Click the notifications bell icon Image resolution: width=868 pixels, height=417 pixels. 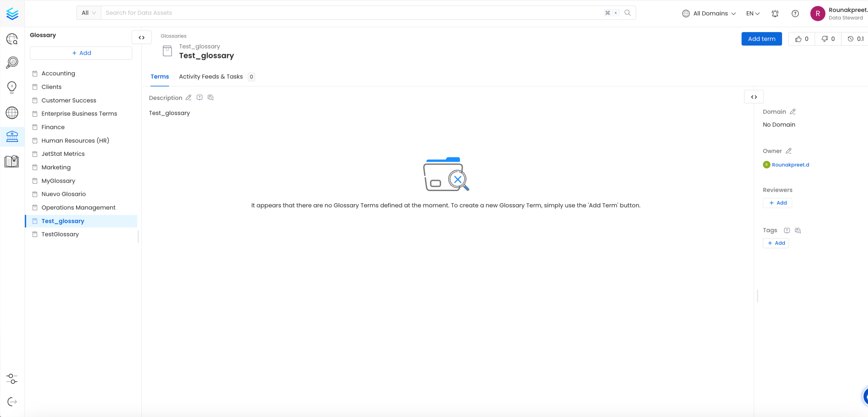pyautogui.click(x=775, y=13)
